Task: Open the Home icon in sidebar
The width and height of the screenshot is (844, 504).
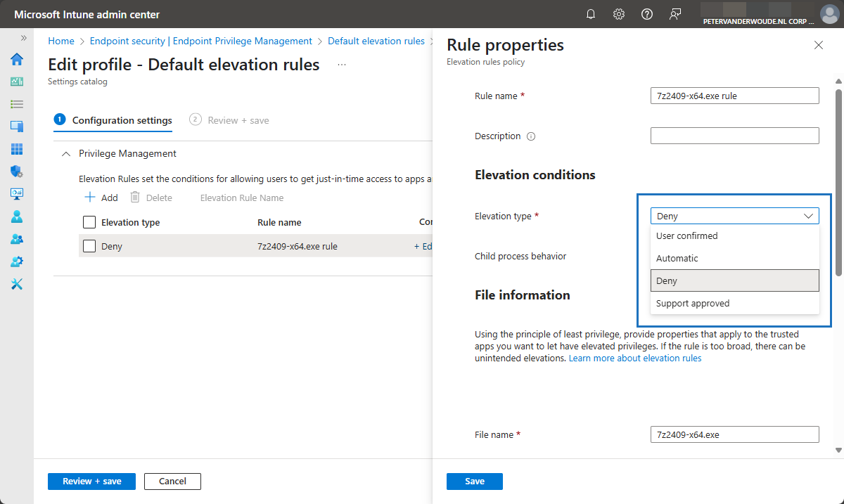Action: click(17, 59)
